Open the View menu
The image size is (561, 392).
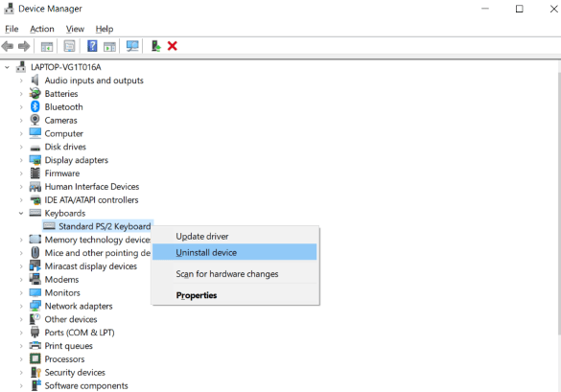click(75, 29)
